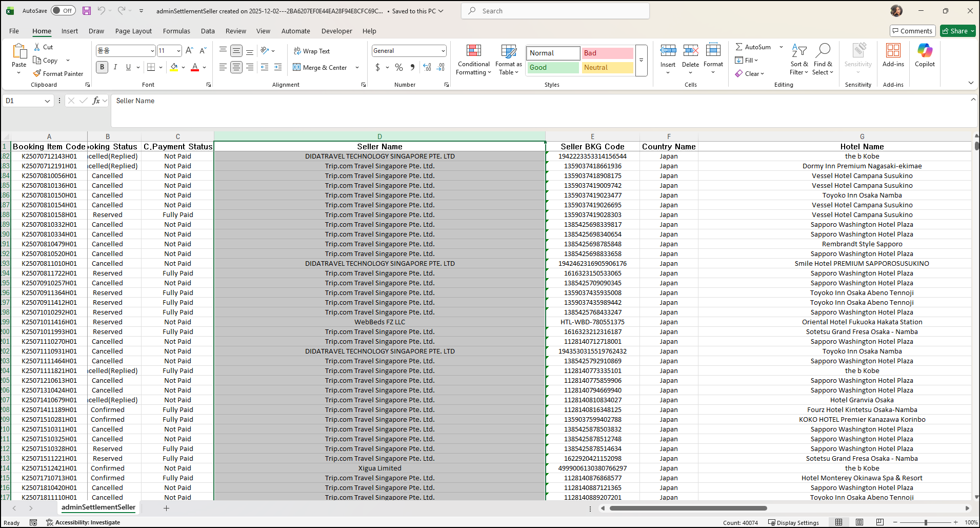Click the Percent Style icon
The image size is (980, 528).
(x=399, y=67)
